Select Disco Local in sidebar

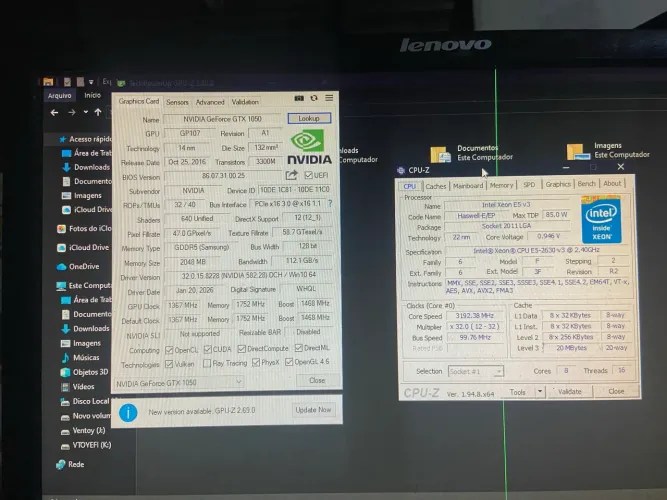tap(86, 401)
